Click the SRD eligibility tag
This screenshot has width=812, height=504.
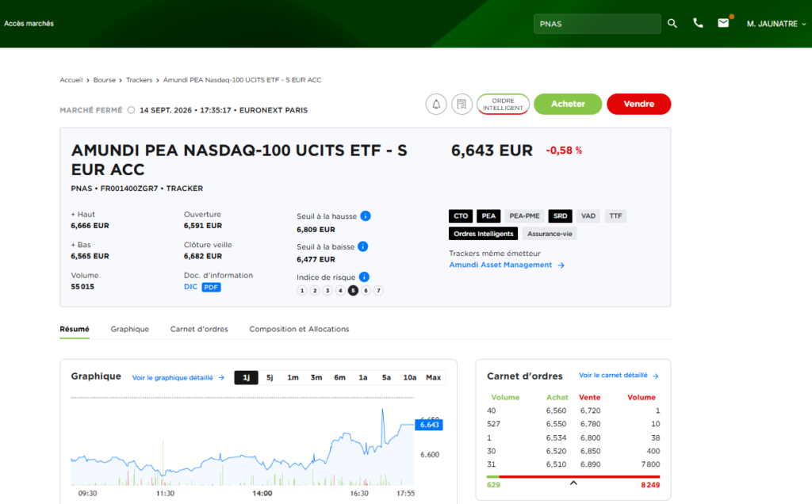coord(560,216)
